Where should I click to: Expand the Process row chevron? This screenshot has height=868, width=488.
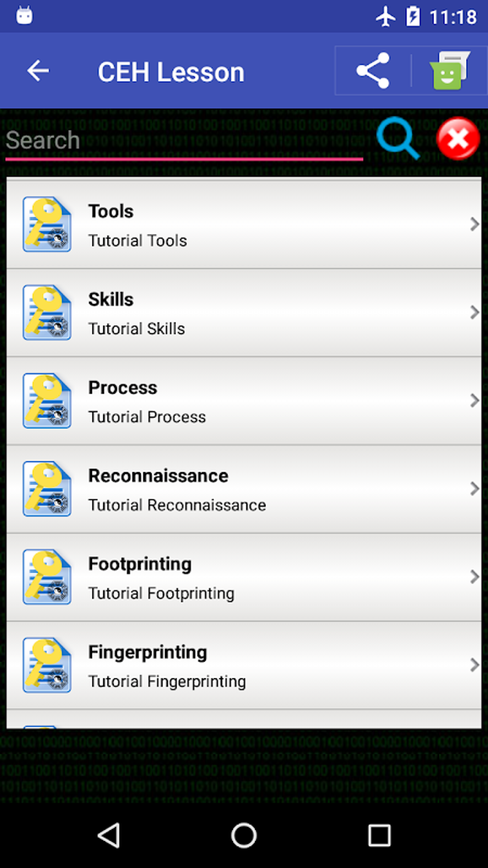(474, 400)
